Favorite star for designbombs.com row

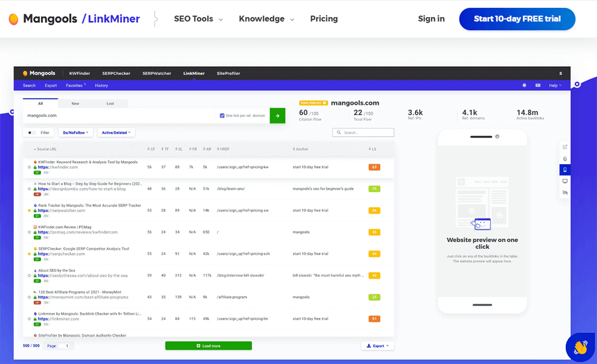[29, 189]
